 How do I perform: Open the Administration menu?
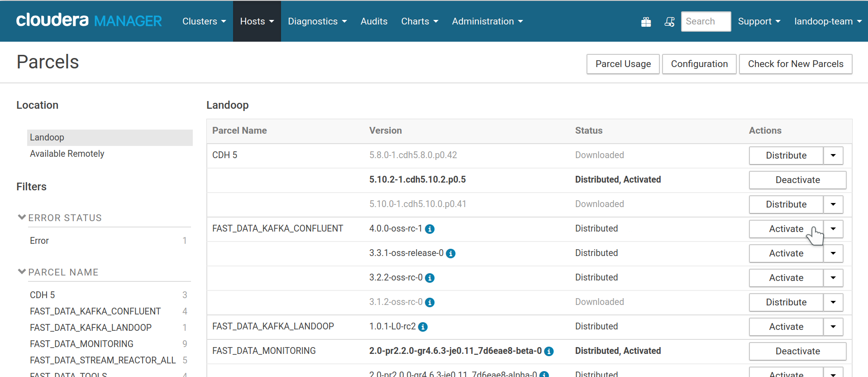[x=487, y=21]
